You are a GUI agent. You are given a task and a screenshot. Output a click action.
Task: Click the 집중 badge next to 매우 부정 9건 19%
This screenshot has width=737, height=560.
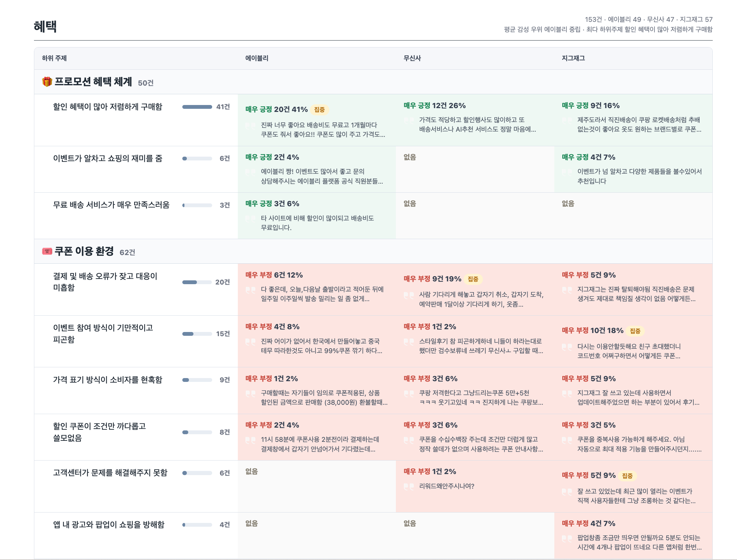(473, 279)
